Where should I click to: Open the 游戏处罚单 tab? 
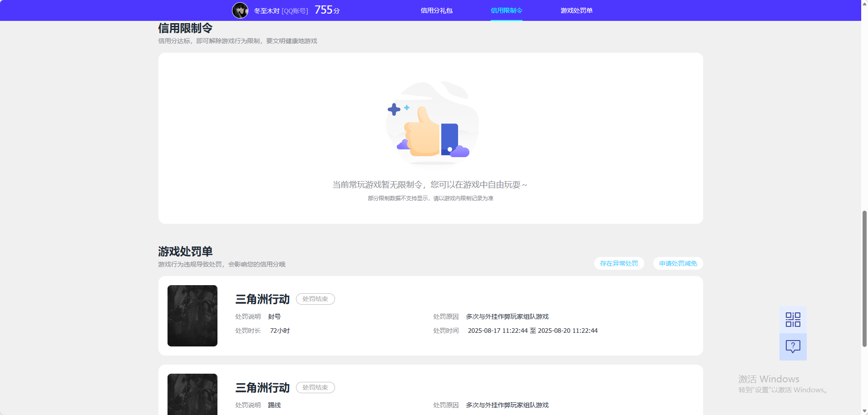coord(576,10)
